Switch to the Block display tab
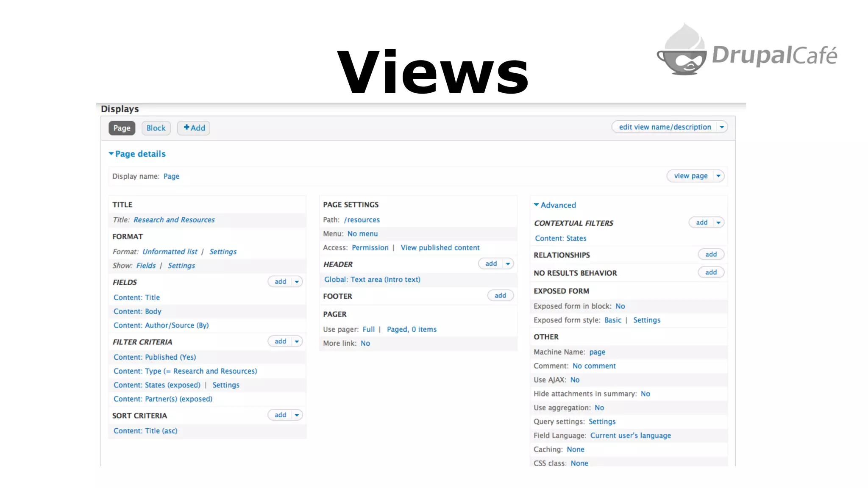 tap(156, 128)
